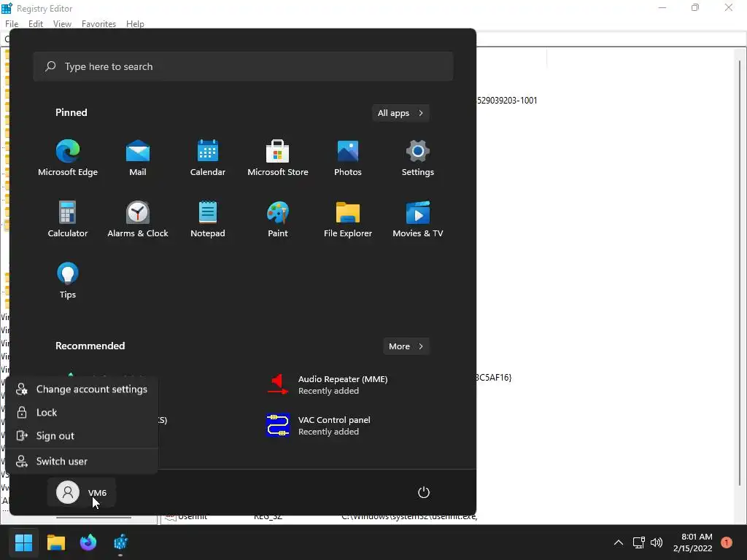The image size is (747, 560).
Task: Show hidden system tray icons
Action: coord(619,542)
